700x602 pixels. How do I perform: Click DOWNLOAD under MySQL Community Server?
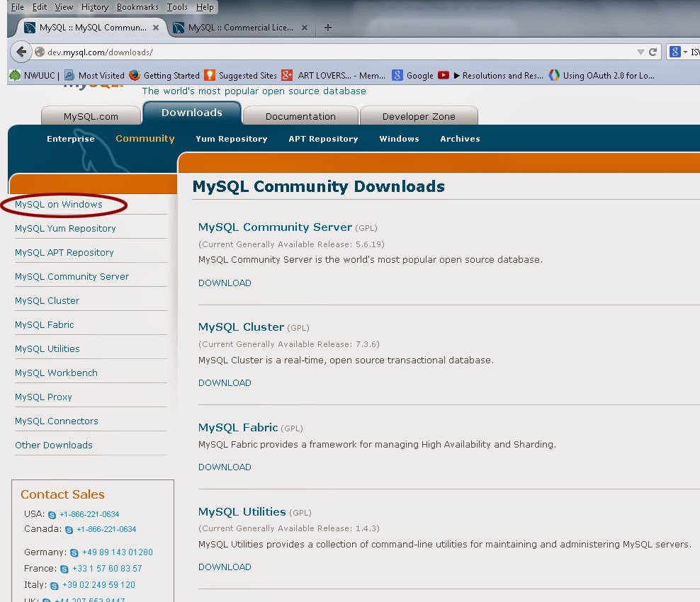coord(225,283)
